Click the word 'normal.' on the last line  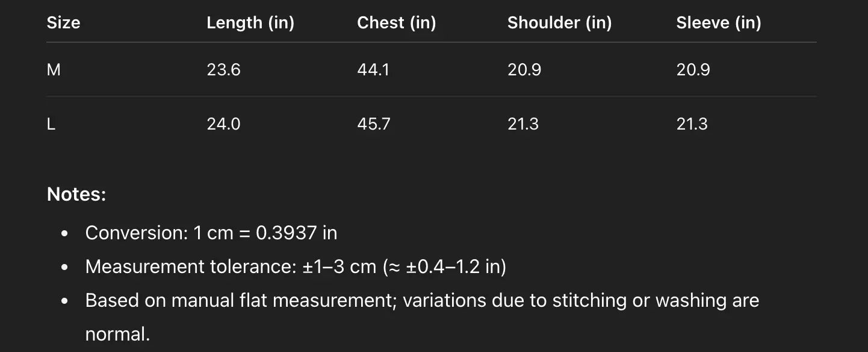[x=117, y=334]
